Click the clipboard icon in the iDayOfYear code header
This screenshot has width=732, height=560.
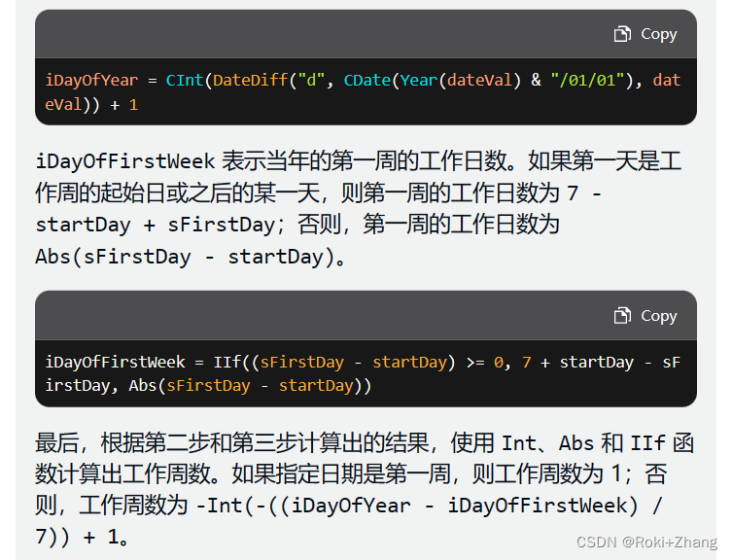coord(622,34)
